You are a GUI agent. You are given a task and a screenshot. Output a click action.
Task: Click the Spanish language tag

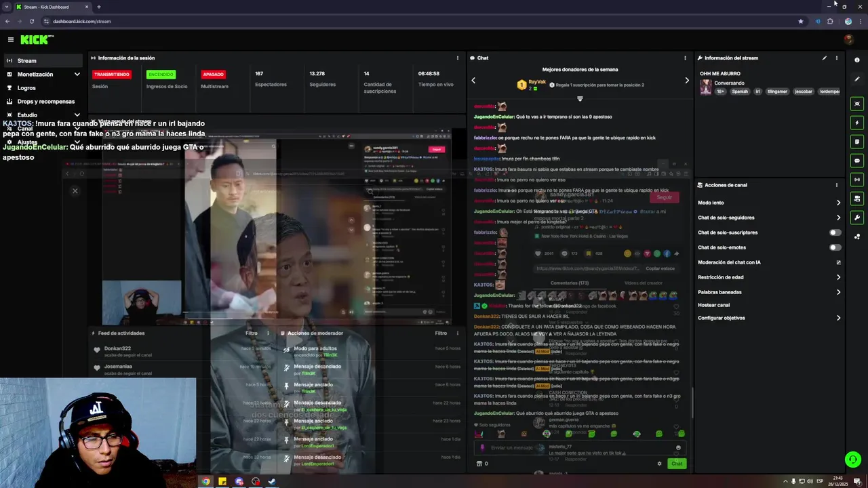tap(740, 91)
